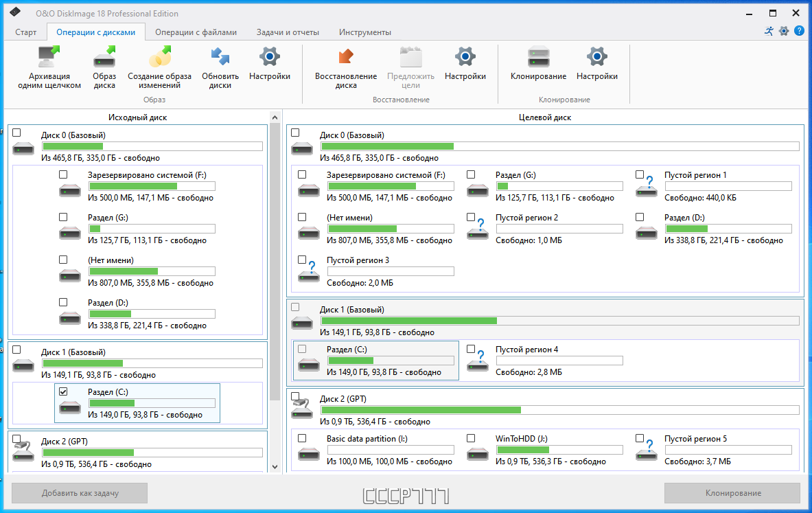Open the program options gear icon

point(784,31)
